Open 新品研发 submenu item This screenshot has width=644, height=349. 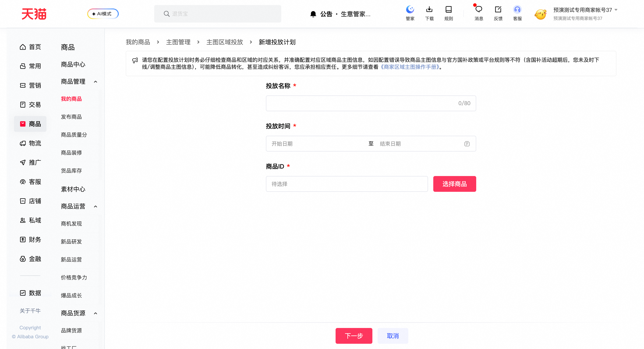coord(71,241)
